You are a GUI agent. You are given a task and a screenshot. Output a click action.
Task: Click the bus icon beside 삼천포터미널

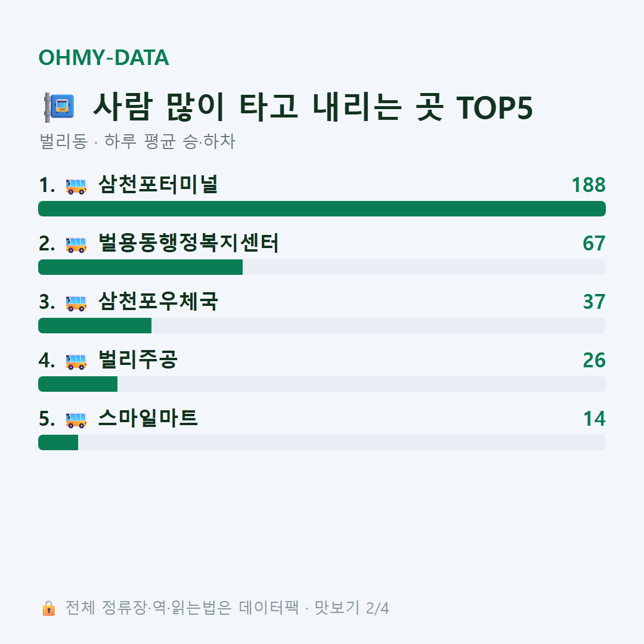(x=76, y=186)
